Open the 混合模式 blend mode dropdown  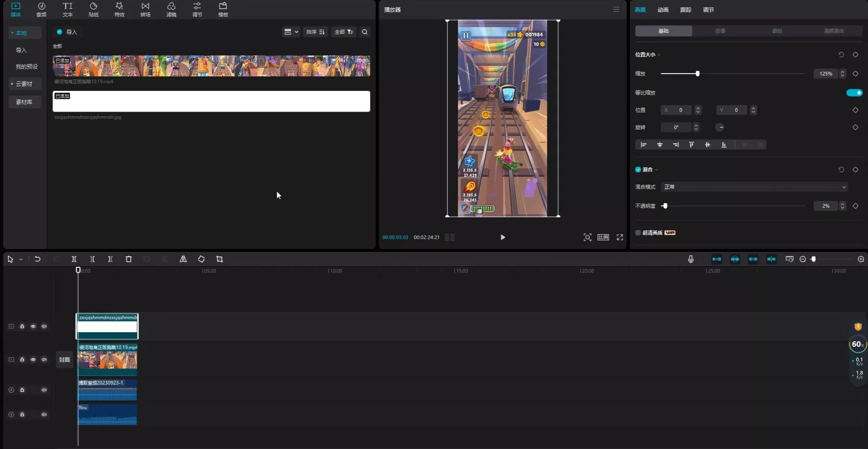[754, 187]
